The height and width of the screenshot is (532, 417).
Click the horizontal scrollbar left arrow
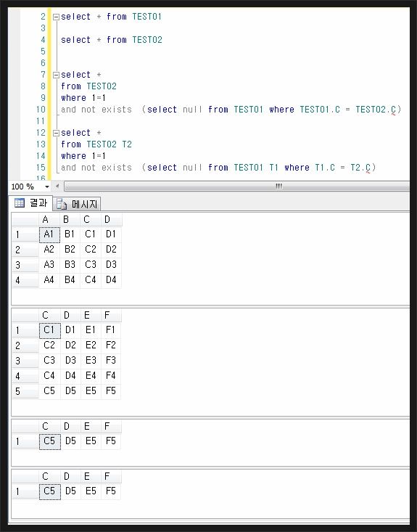point(57,187)
